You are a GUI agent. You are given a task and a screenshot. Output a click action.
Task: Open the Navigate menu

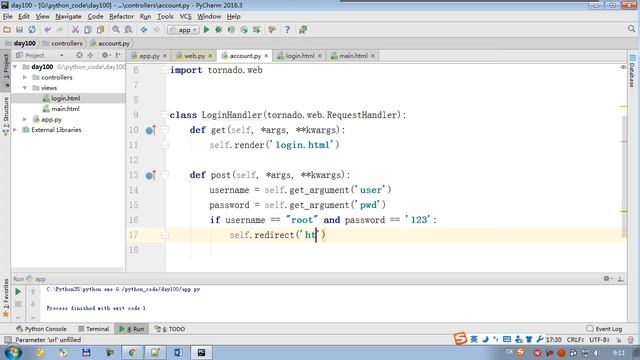[68, 16]
